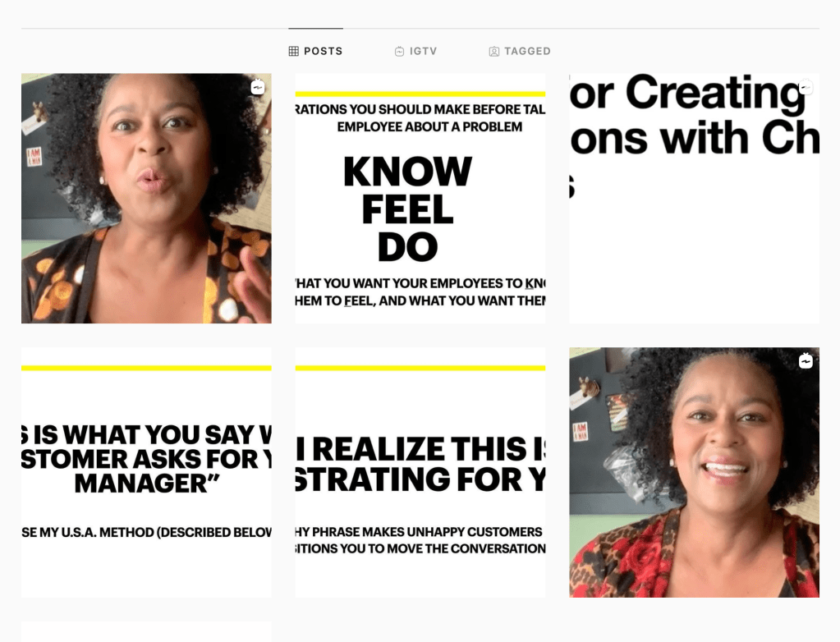Viewport: 840px width, 642px height.
Task: Click the IGTV television icon
Action: [400, 52]
